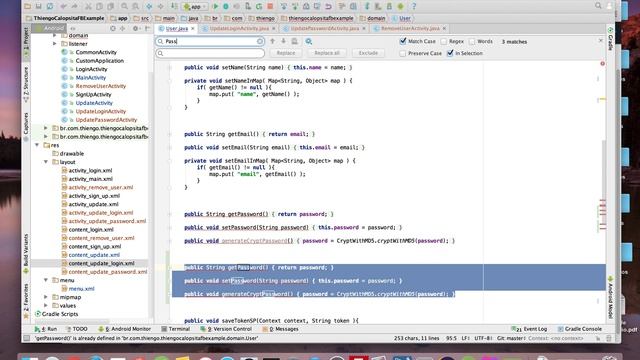Image resolution: width=640 pixels, height=360 pixels.
Task: Click the Open folder toolbar icon
Action: [27, 6]
